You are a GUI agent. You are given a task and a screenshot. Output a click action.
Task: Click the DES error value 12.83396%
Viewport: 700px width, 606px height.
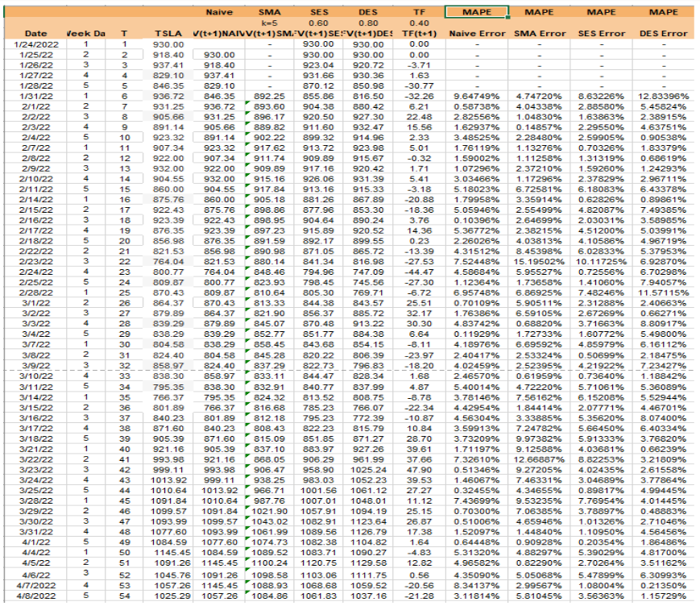click(x=664, y=96)
